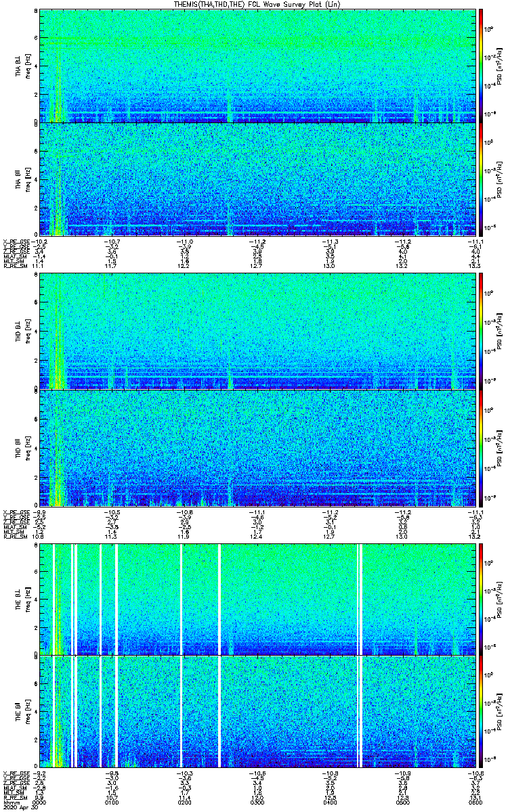The height and width of the screenshot is (812, 508).
Task: Click the 0400 time tick label
Action: [330, 803]
